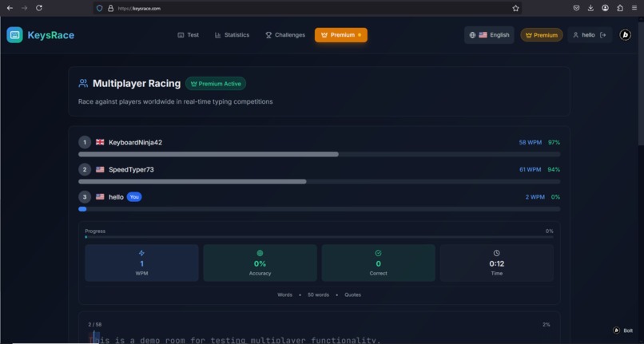The height and width of the screenshot is (344, 644).
Task: Open the browser downloads icon
Action: [590, 8]
